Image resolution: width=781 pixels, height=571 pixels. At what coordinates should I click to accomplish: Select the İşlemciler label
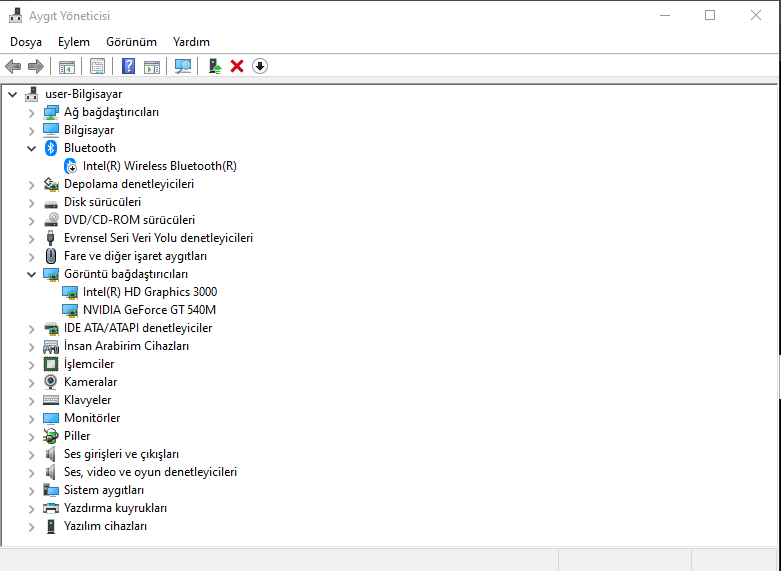(x=89, y=364)
